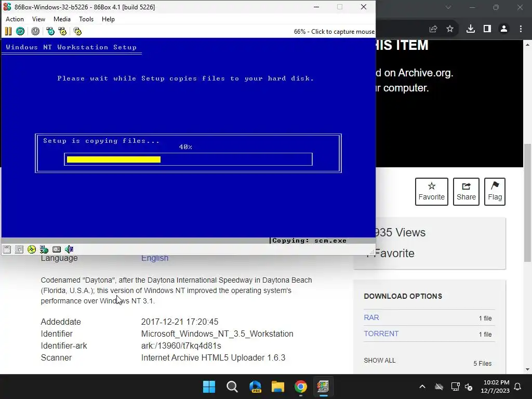Bookmark this page with the star icon
The height and width of the screenshot is (399, 532).
click(x=450, y=29)
